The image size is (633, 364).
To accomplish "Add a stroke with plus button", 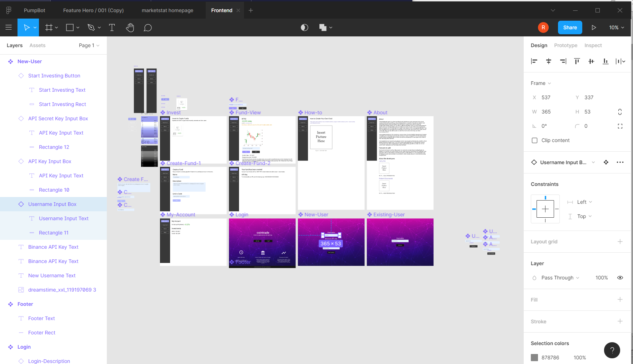I will [620, 321].
